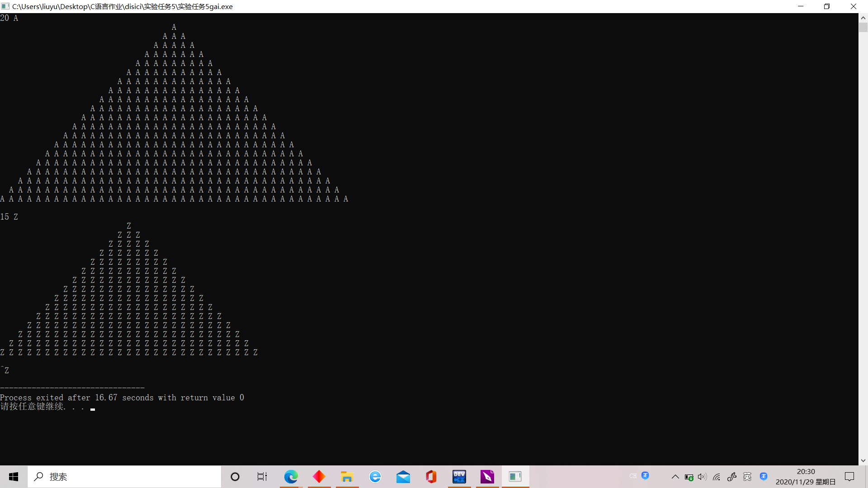The height and width of the screenshot is (488, 868).
Task: Click the Internet Explorer taskbar icon
Action: pyautogui.click(x=375, y=477)
